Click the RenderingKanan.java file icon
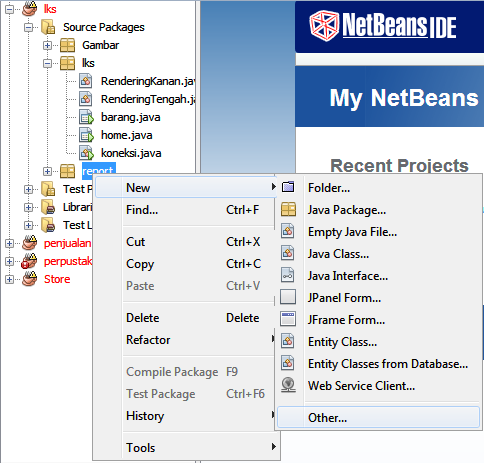The width and height of the screenshot is (484, 463). 86,81
